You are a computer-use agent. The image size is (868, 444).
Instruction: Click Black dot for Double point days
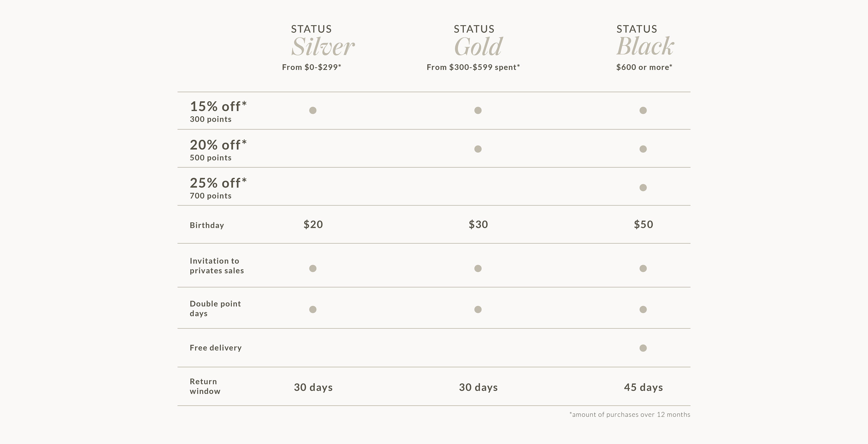(x=643, y=309)
